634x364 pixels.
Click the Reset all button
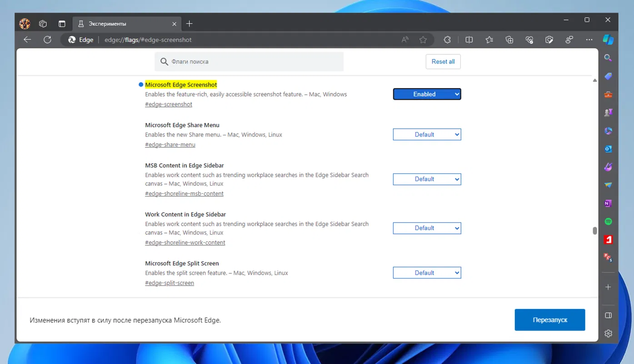443,62
